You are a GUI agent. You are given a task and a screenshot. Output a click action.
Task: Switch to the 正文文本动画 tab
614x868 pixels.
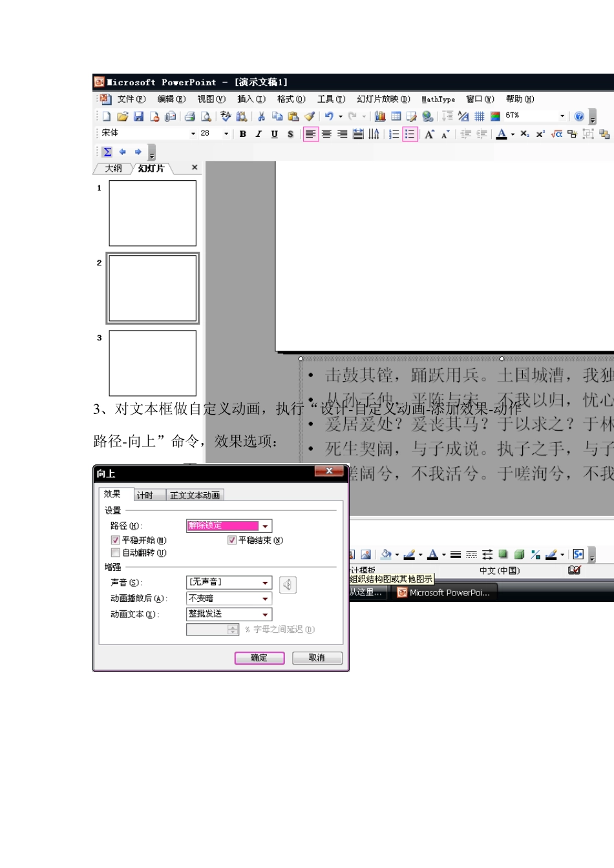[x=195, y=495]
